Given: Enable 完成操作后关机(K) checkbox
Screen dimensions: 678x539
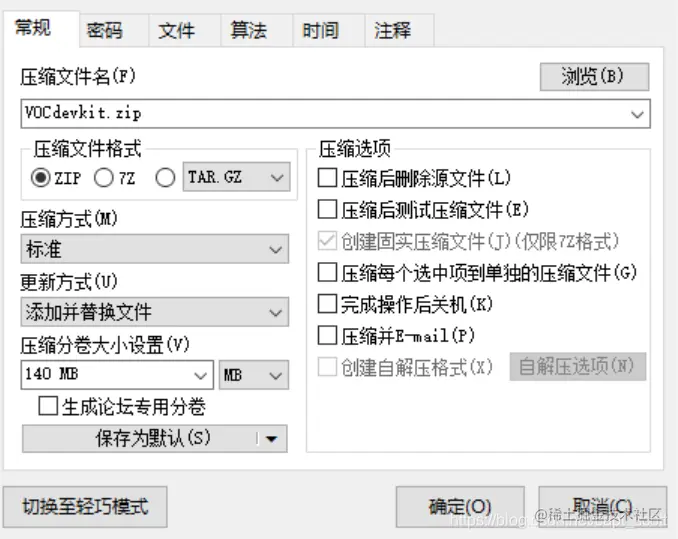Looking at the screenshot, I should [x=327, y=304].
